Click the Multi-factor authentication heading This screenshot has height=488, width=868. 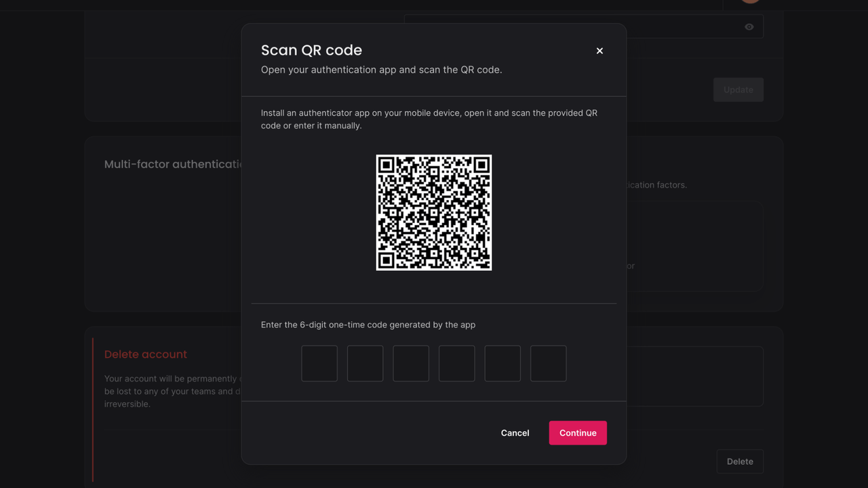174,164
